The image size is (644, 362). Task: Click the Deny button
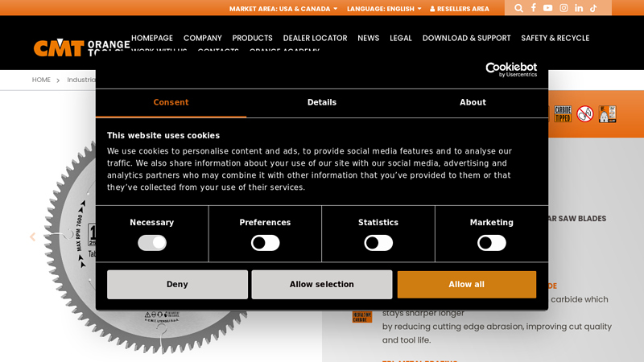click(177, 285)
